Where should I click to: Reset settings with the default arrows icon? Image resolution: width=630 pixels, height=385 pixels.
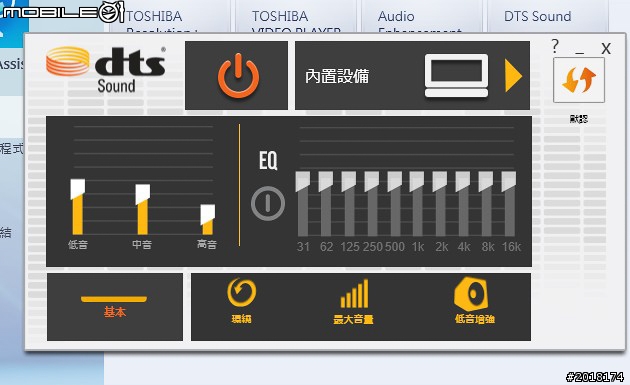coord(579,80)
